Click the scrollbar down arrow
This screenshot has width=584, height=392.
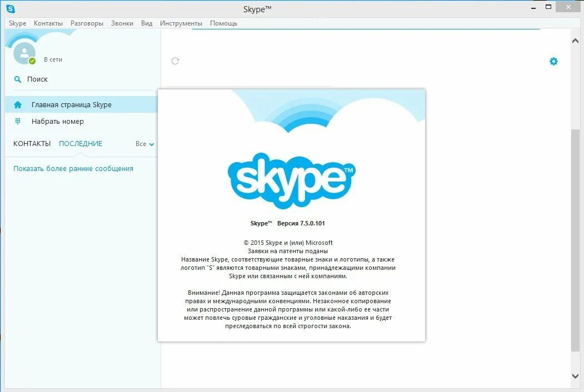(x=576, y=376)
